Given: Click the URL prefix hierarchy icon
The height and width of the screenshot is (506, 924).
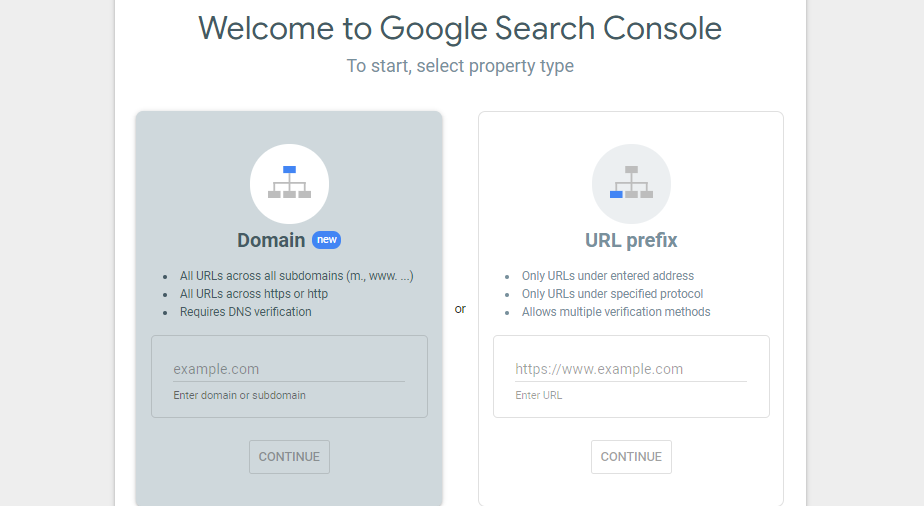Looking at the screenshot, I should point(631,184).
